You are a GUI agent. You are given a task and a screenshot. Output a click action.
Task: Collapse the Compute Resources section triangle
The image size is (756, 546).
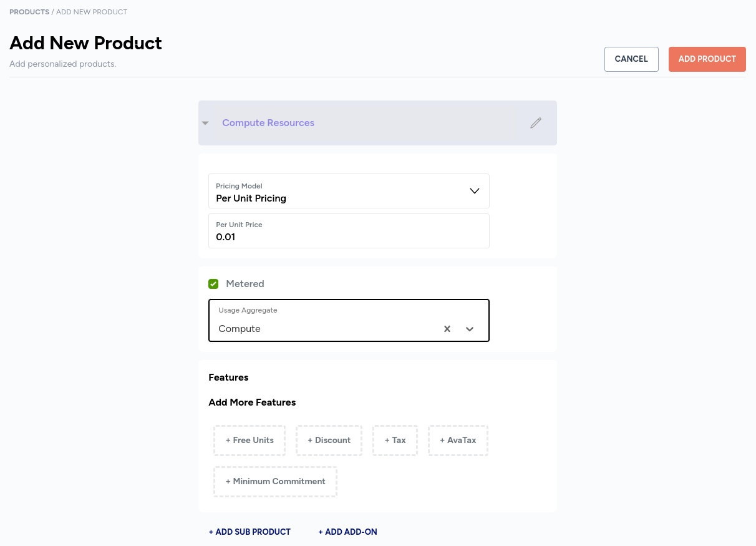click(x=205, y=123)
